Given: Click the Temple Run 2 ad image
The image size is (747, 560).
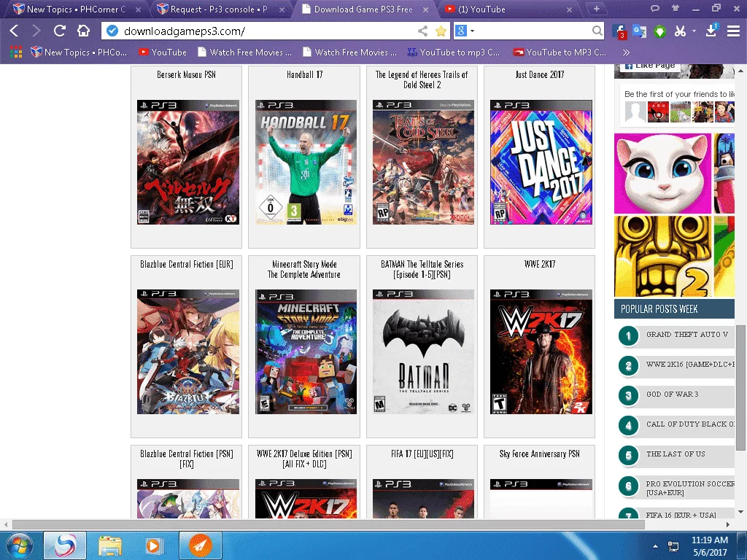Looking at the screenshot, I should (x=662, y=256).
